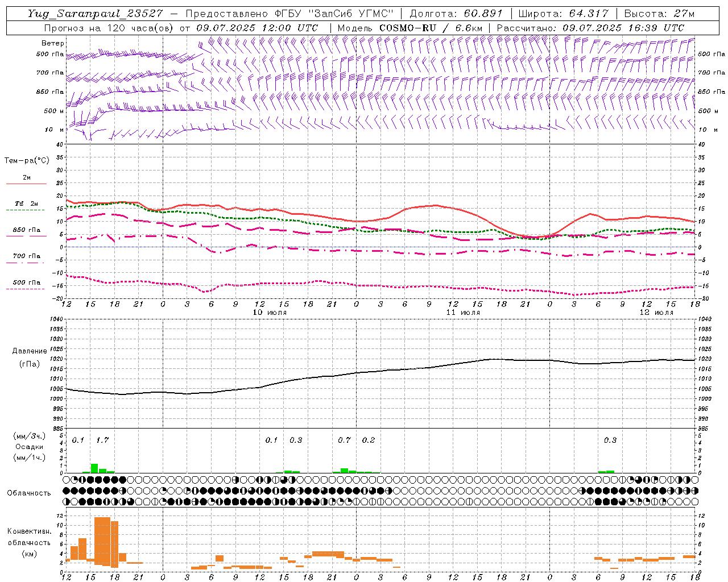The height and width of the screenshot is (582, 728).
Task: Click the 11 июля date label
Action: (463, 313)
